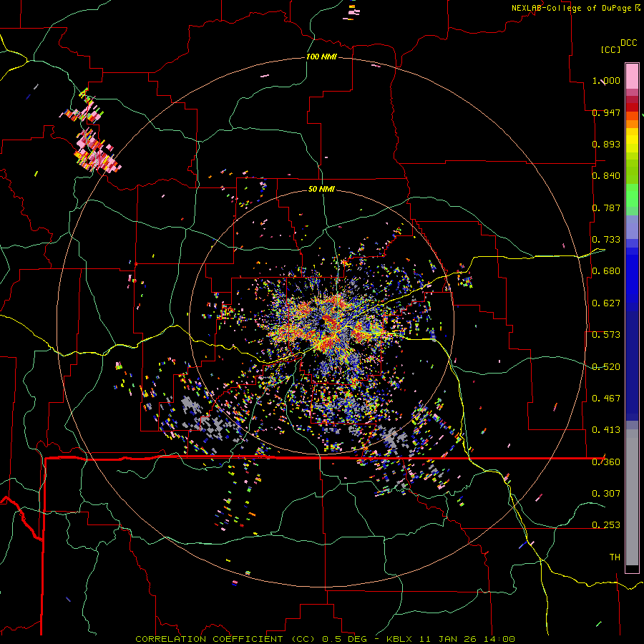
Task: Select the 0.893 scale value
Action: click(606, 144)
